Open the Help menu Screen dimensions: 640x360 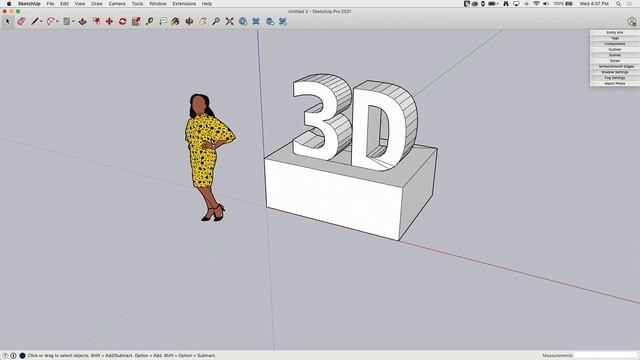[207, 4]
